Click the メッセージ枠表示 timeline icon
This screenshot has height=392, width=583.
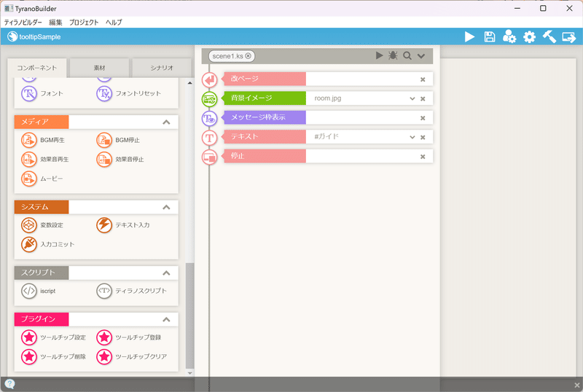[x=209, y=118]
